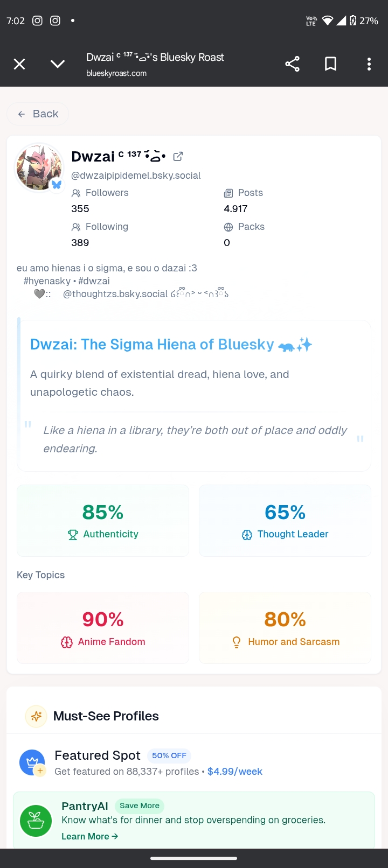Tap the Followers people icon

click(x=76, y=193)
